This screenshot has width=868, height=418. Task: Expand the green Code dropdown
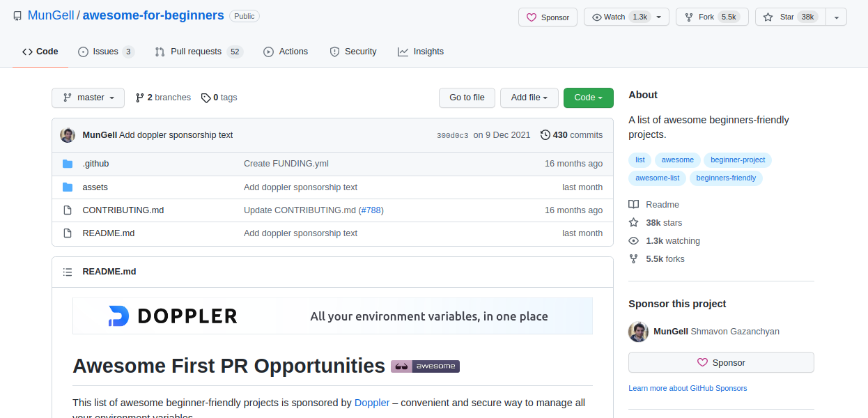[588, 98]
